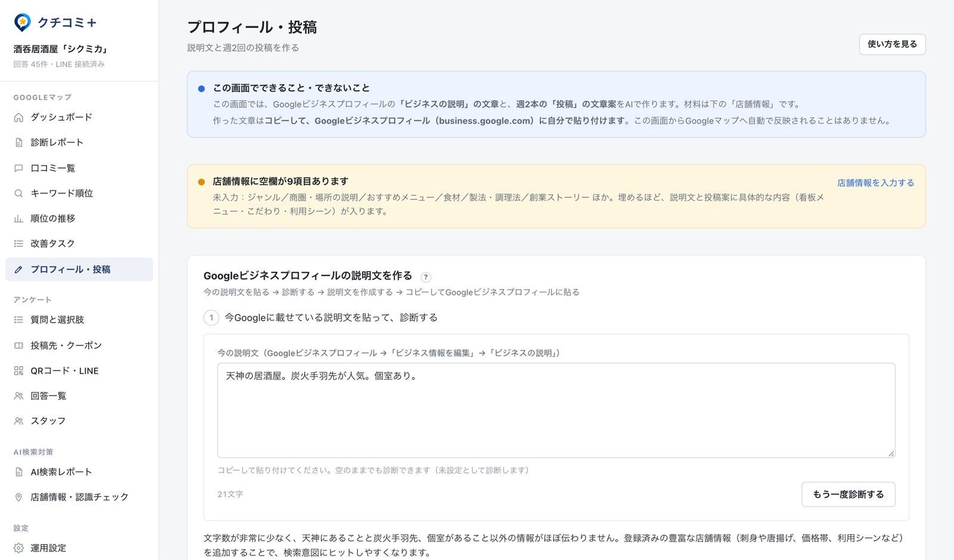Click the ダッシュボード home icon
Image resolution: width=954 pixels, height=560 pixels.
pos(18,117)
